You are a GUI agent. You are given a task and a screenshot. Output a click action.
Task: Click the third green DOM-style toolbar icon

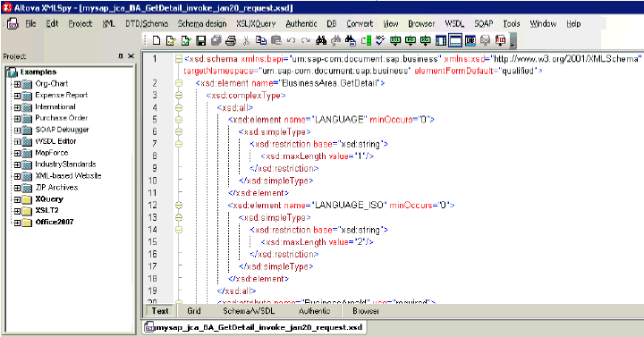426,40
